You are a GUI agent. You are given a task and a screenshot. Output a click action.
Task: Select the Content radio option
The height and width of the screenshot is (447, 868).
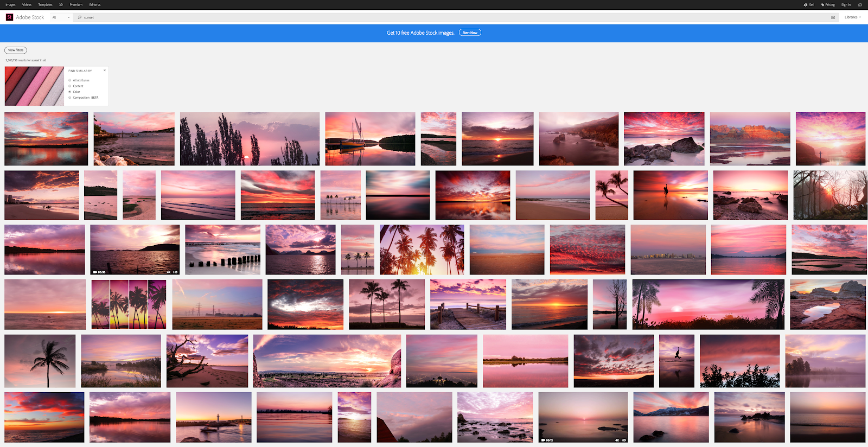70,86
